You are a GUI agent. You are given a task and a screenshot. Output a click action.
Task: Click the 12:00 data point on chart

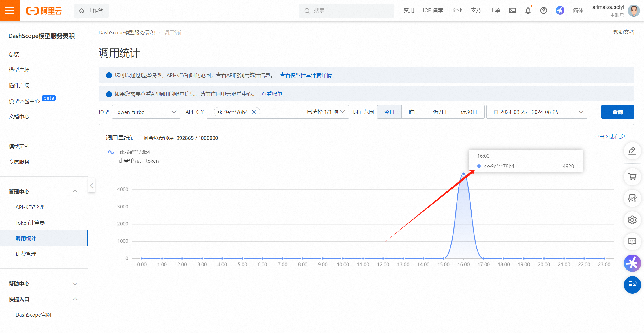click(x=383, y=259)
